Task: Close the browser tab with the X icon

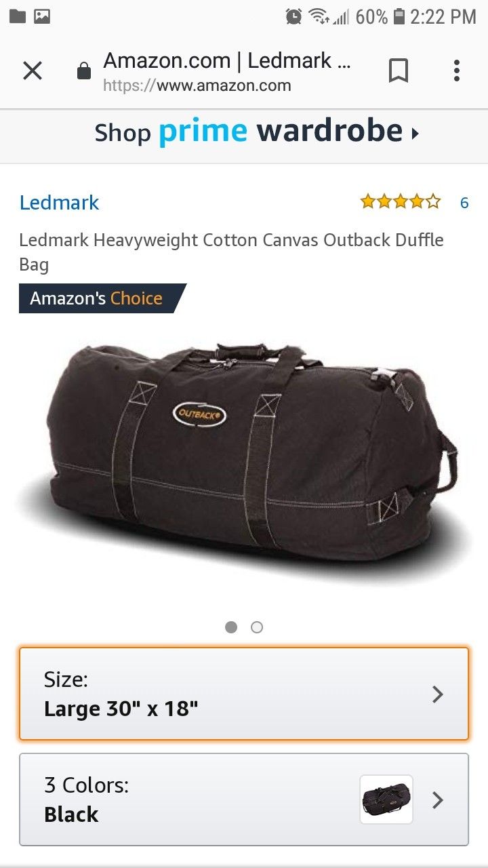Action: point(33,71)
